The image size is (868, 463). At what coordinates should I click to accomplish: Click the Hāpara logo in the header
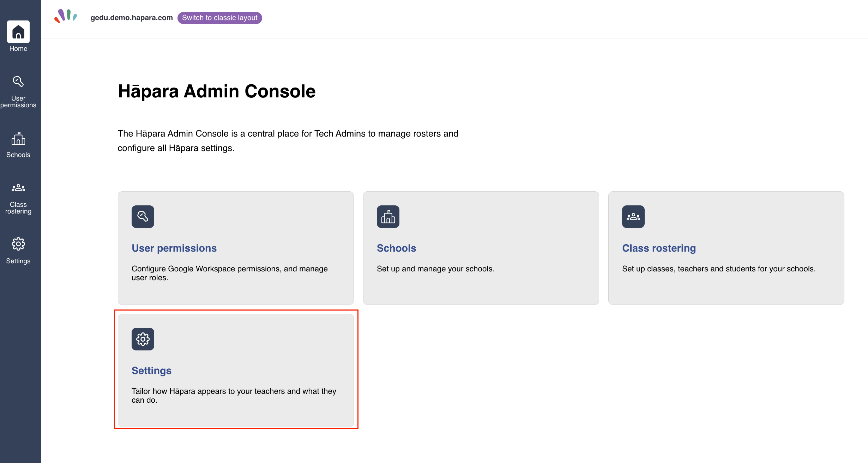coord(66,16)
